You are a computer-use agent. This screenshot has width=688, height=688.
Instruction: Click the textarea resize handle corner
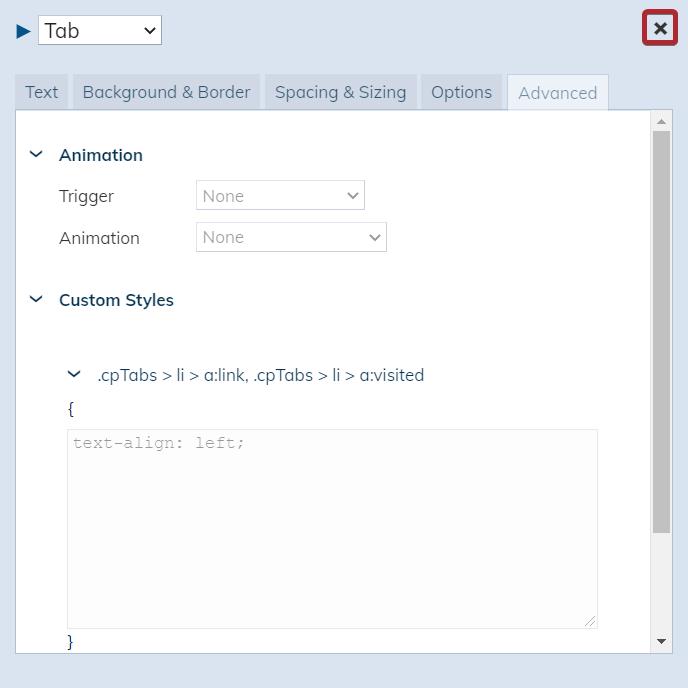590,621
